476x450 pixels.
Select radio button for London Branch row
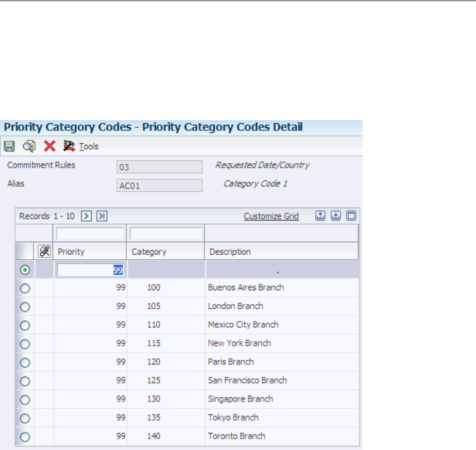(25, 306)
